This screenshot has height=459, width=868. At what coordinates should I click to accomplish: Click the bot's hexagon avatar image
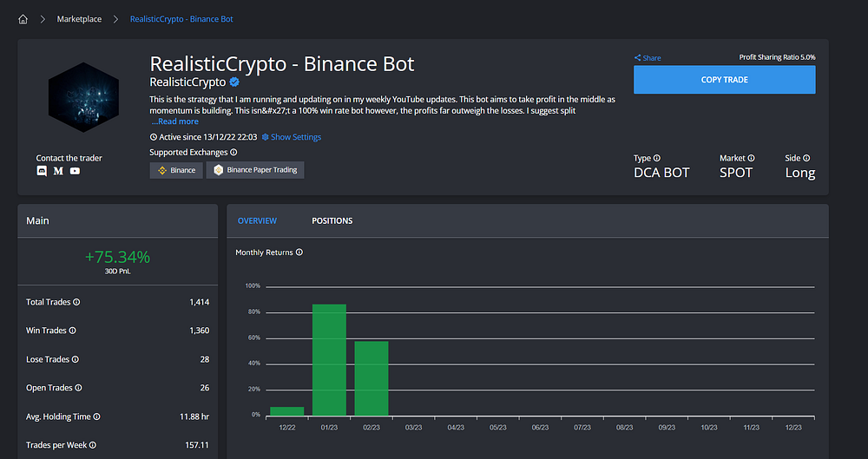[83, 97]
